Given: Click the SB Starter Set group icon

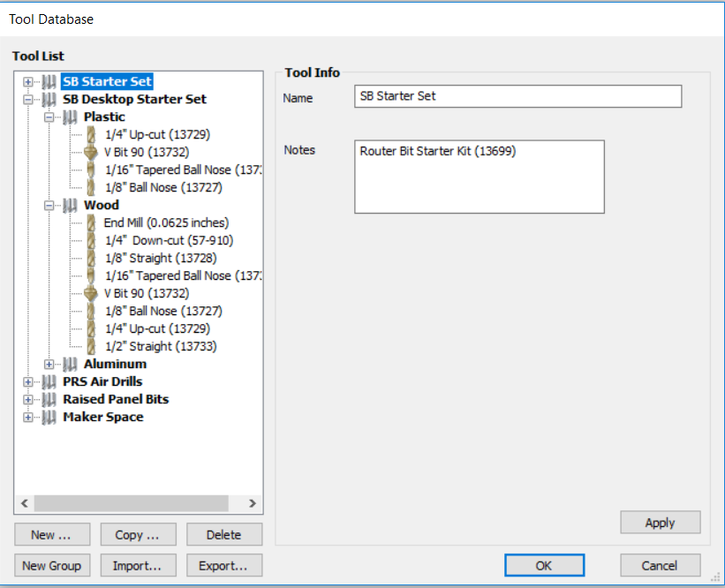Looking at the screenshot, I should coord(49,82).
